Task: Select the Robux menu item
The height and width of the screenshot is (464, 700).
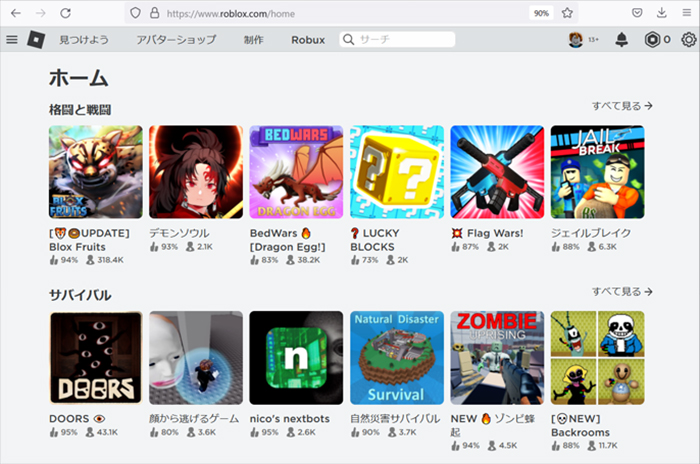Action: (308, 40)
